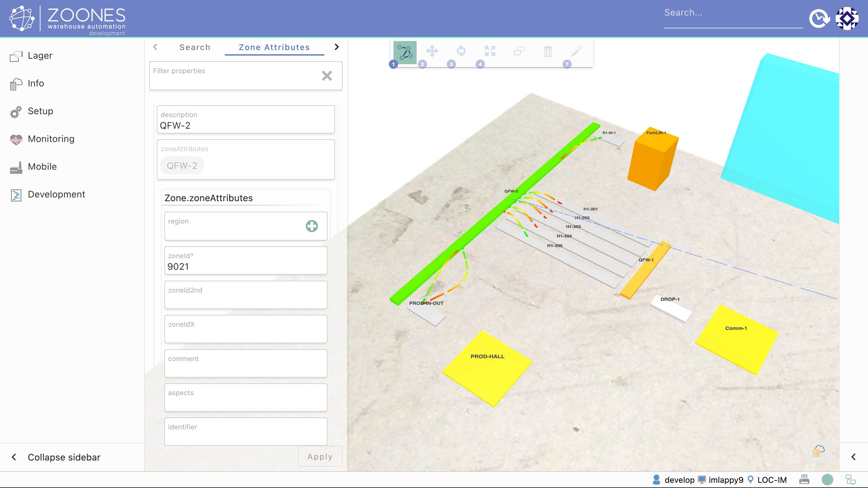Click the zoneId2nd input field
The image size is (868, 488).
click(246, 295)
